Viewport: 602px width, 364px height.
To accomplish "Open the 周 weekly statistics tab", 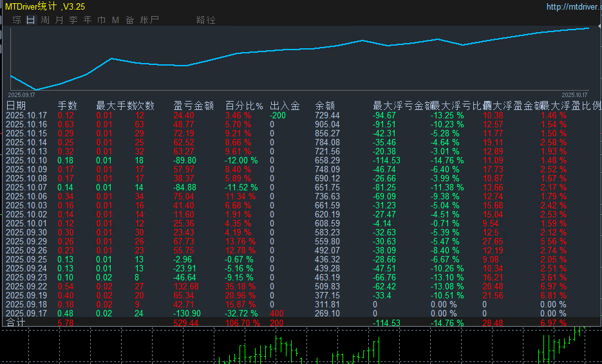I will 45,20.
